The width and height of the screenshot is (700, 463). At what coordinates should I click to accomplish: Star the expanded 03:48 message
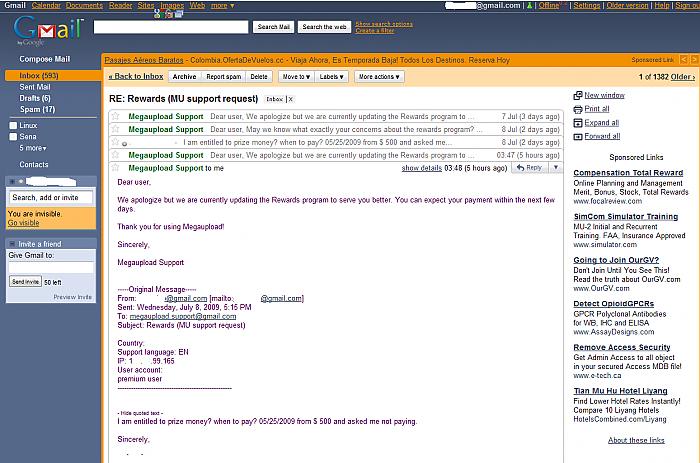pyautogui.click(x=116, y=168)
